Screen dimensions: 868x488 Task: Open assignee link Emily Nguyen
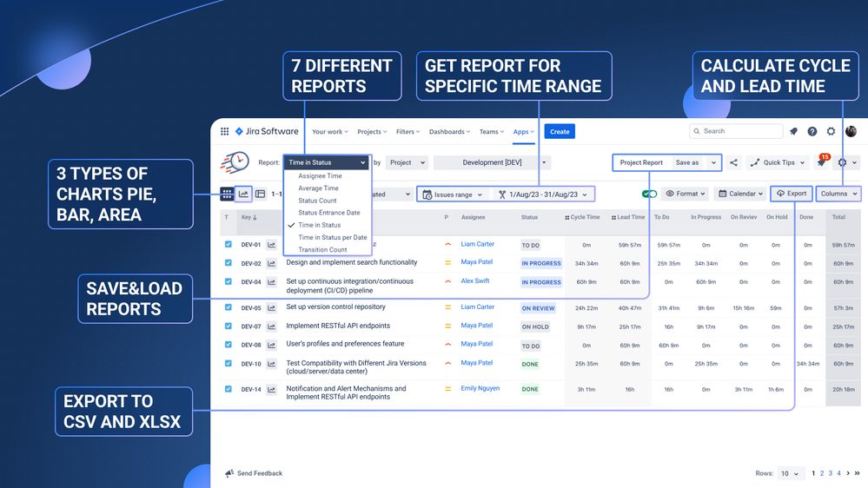480,388
